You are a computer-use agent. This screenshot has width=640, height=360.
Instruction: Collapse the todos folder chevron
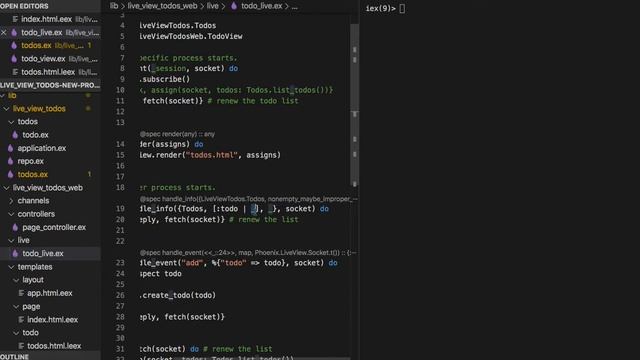point(11,122)
